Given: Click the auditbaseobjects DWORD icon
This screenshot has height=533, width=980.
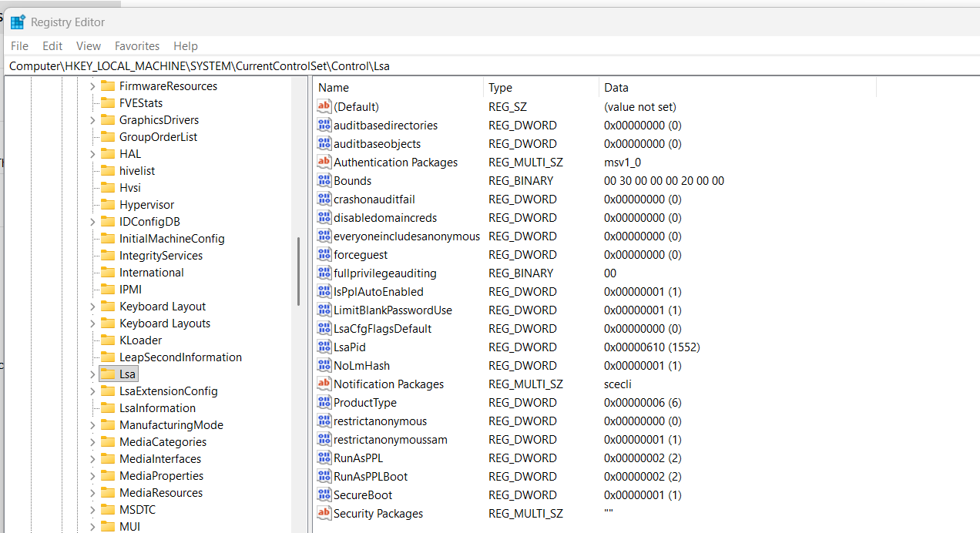Looking at the screenshot, I should point(324,144).
